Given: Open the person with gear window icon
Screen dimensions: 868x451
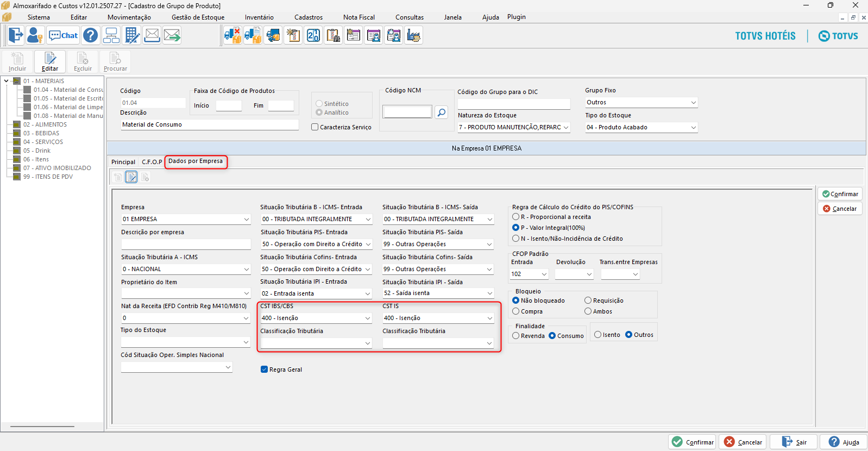Looking at the screenshot, I should (394, 35).
